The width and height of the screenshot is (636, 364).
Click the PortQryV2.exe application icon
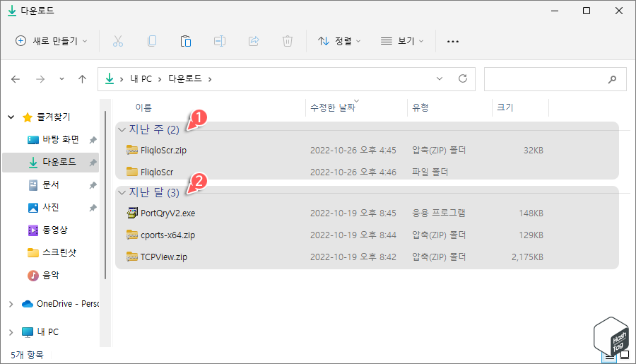(132, 213)
